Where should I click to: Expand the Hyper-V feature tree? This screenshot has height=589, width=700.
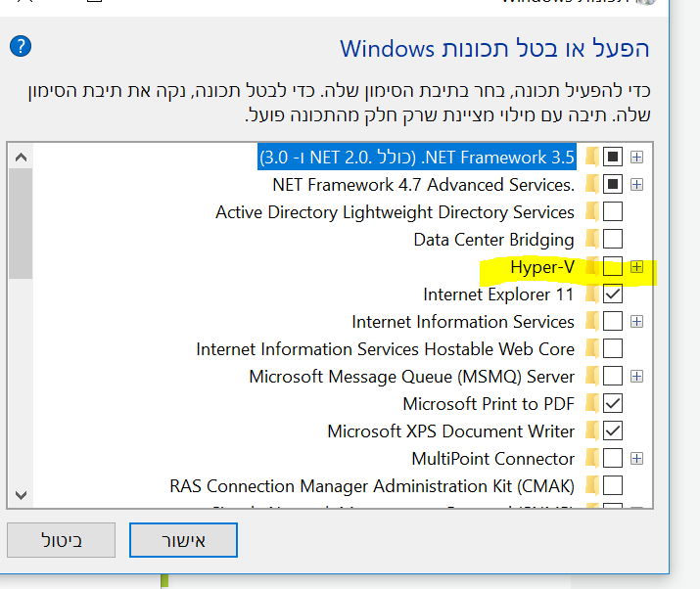[636, 267]
